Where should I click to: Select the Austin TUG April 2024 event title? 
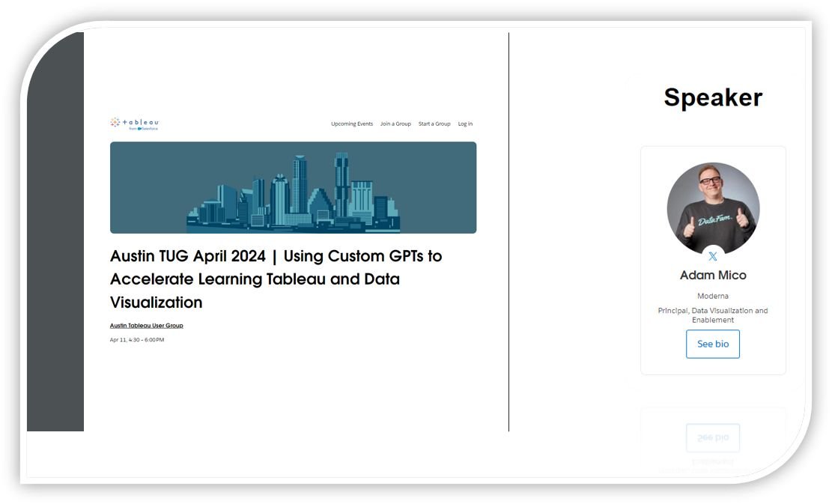276,279
